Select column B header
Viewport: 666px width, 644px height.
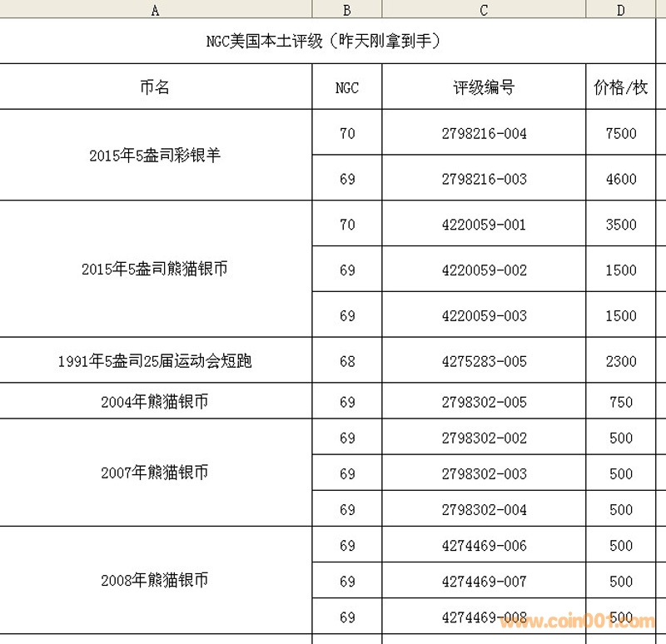[x=347, y=9]
